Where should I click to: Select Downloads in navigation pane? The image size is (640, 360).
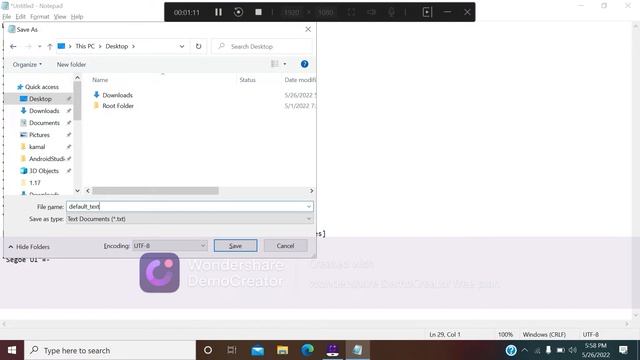click(x=44, y=111)
